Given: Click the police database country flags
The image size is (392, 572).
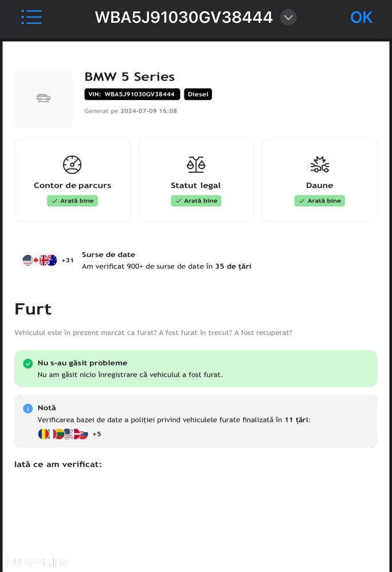Looking at the screenshot, I should (x=62, y=434).
